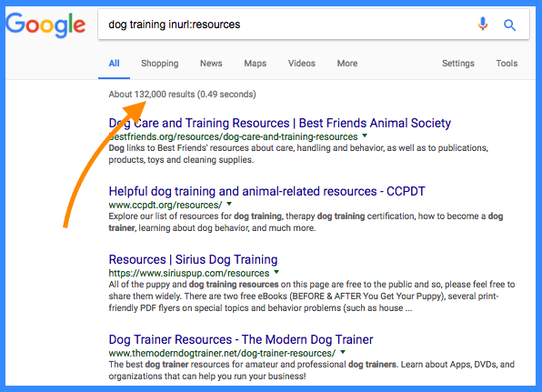Expand arrow beside www.ccpdt.org/resources/
Image resolution: width=542 pixels, height=392 pixels.
pos(229,204)
